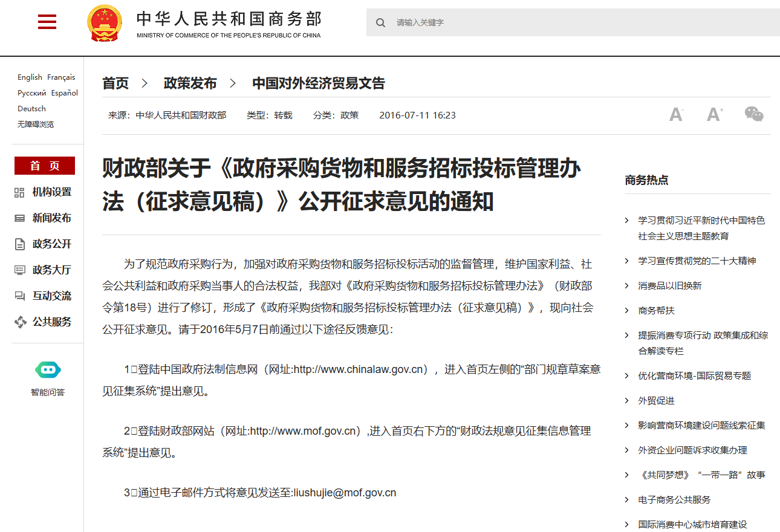Open the red hamburger menu icon
This screenshot has height=532, width=780.
click(47, 22)
